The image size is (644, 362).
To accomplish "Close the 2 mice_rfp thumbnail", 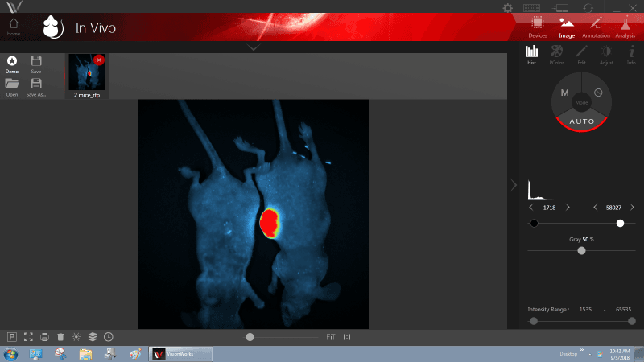I will (x=99, y=60).
